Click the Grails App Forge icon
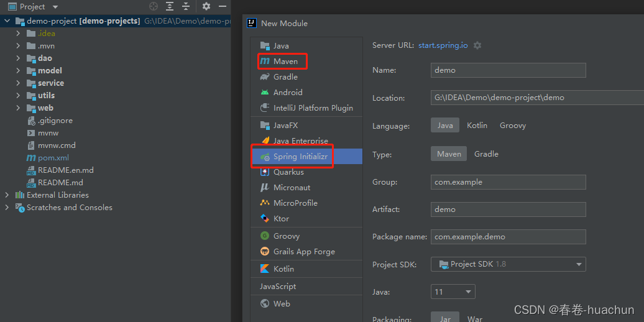This screenshot has width=644, height=322. point(265,251)
